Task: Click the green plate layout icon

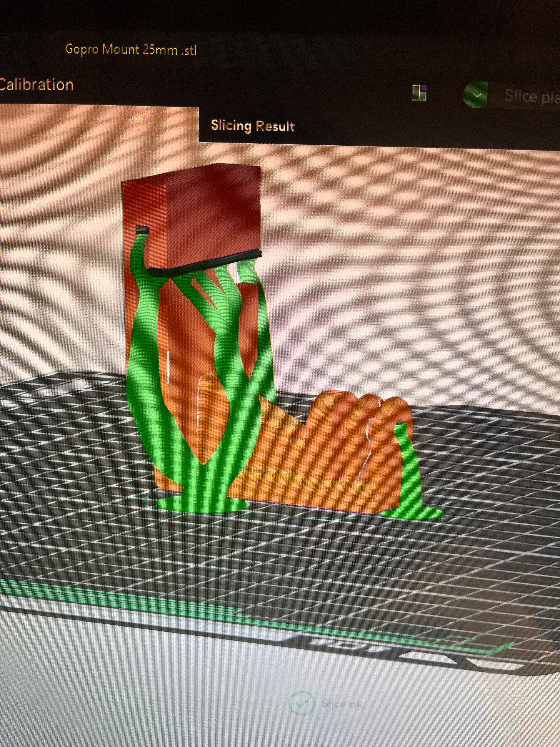Action: [420, 92]
